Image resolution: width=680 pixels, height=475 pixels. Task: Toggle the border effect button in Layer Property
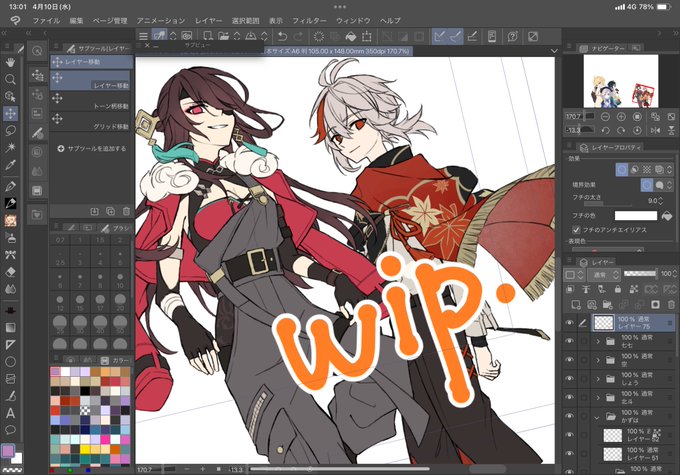coord(622,170)
